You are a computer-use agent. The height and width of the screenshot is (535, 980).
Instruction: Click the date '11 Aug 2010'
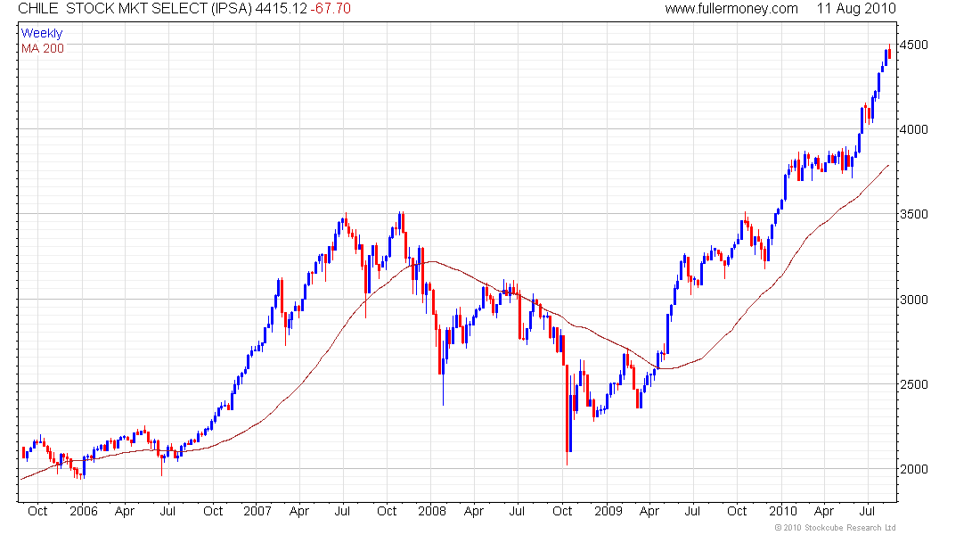pos(856,9)
